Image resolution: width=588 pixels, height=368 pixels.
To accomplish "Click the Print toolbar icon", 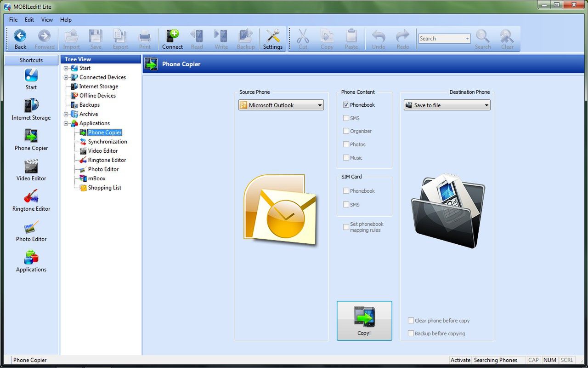I will [x=145, y=39].
